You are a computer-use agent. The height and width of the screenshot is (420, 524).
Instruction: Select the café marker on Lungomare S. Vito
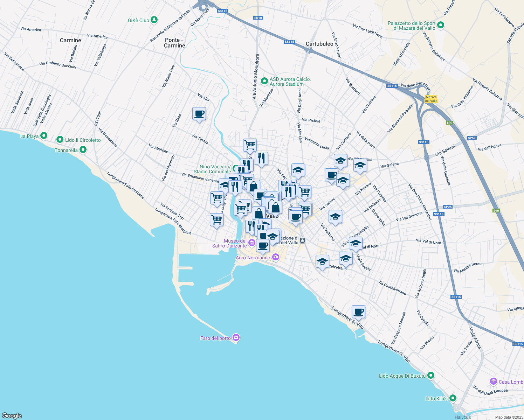[358, 311]
